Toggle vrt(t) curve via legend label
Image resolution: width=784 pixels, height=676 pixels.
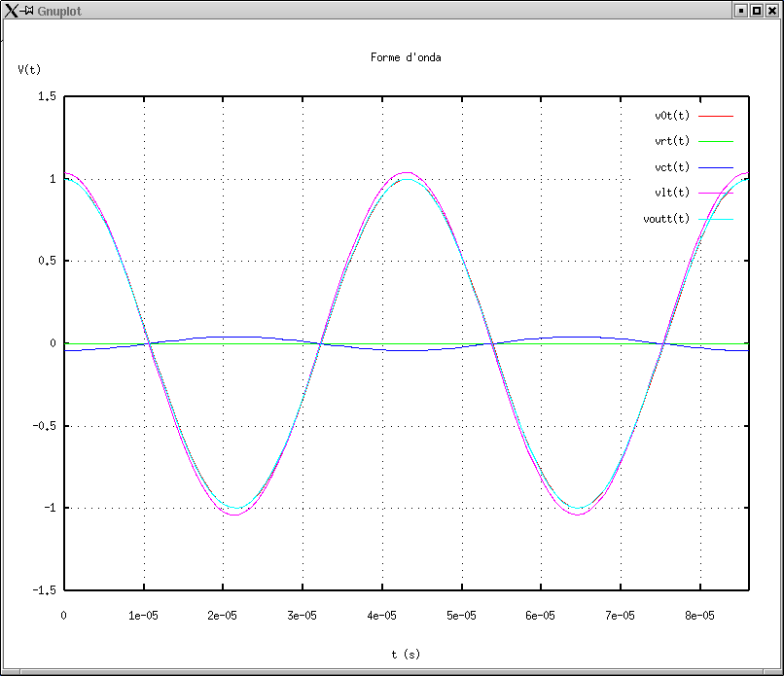click(672, 141)
